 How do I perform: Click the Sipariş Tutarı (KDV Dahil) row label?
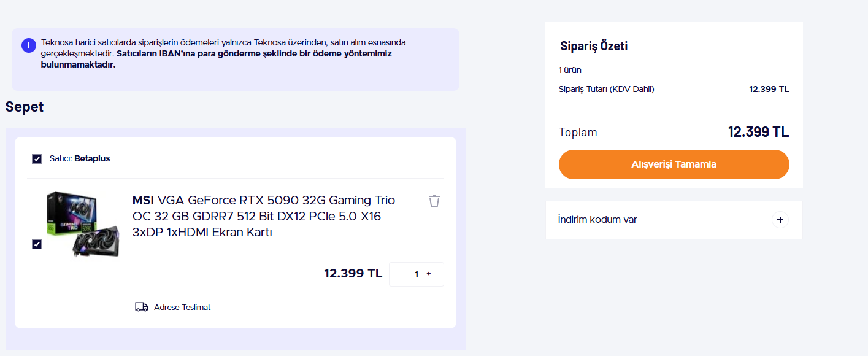pyautogui.click(x=606, y=89)
